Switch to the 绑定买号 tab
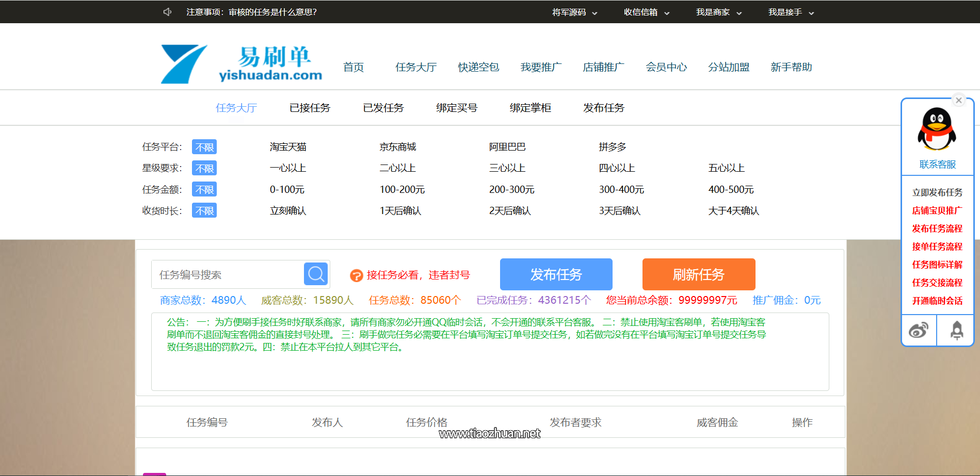 (457, 108)
